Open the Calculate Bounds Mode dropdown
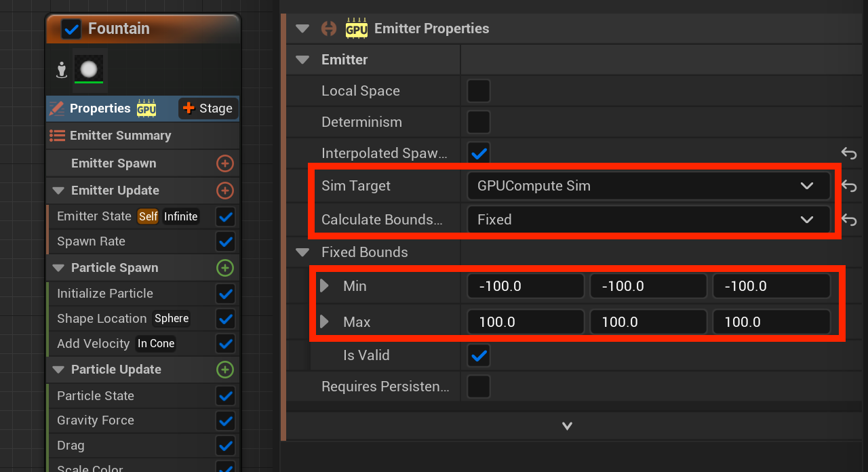 point(648,220)
